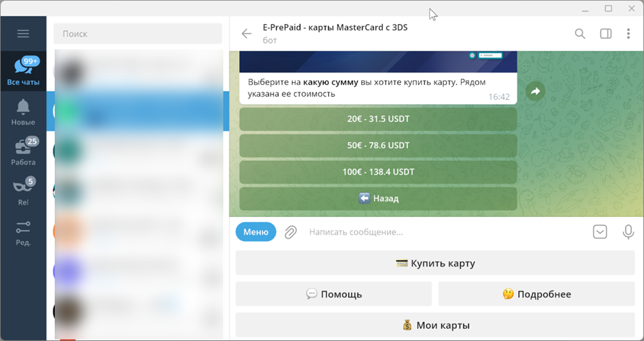Open the Rel folder
Image resolution: width=644 pixels, height=341 pixels.
pyautogui.click(x=23, y=191)
